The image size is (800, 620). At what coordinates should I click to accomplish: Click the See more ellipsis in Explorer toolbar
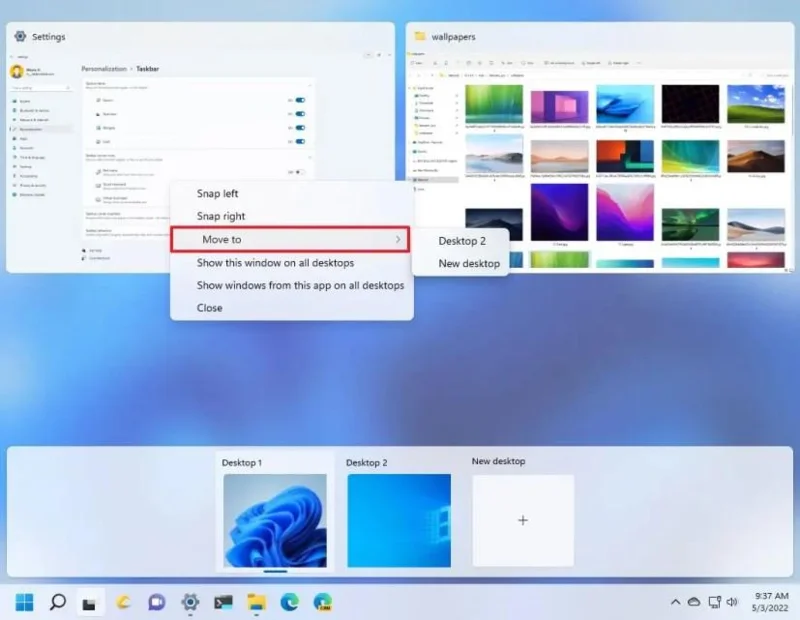pos(639,63)
